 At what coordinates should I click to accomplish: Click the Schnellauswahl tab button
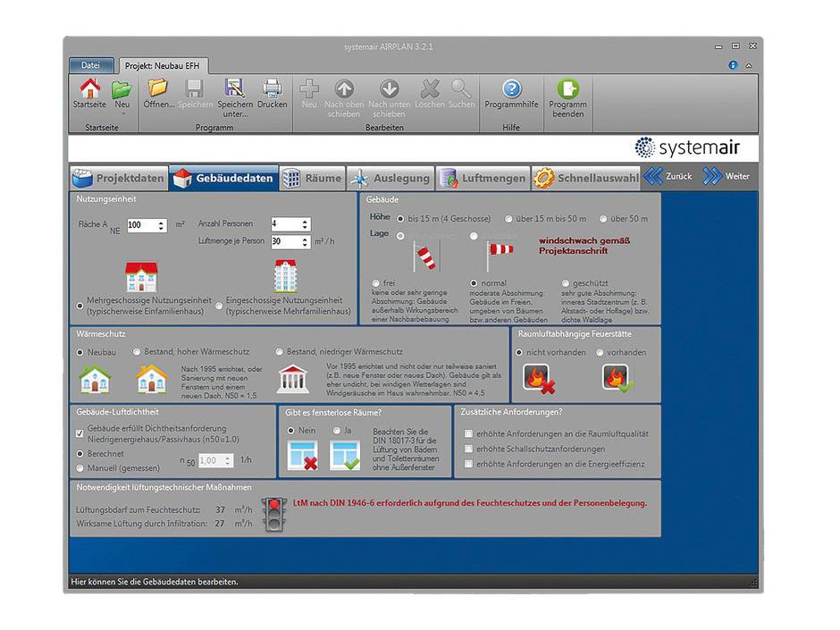point(586,178)
